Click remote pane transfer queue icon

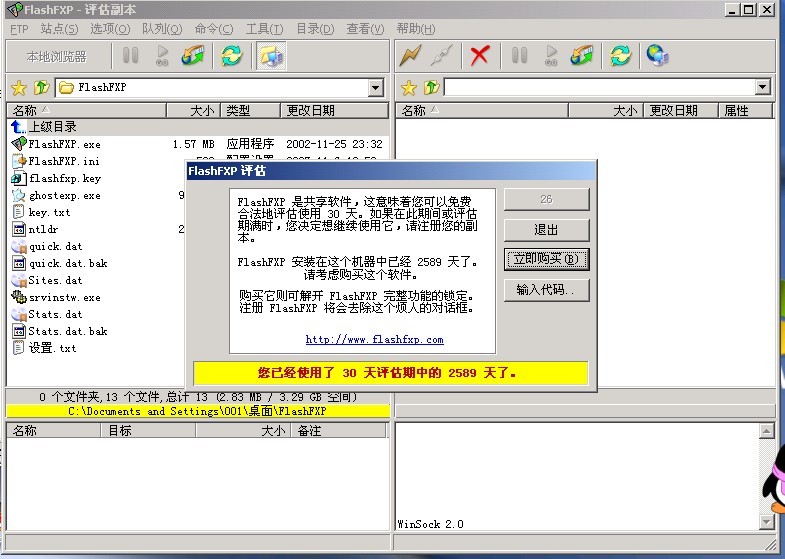point(582,56)
